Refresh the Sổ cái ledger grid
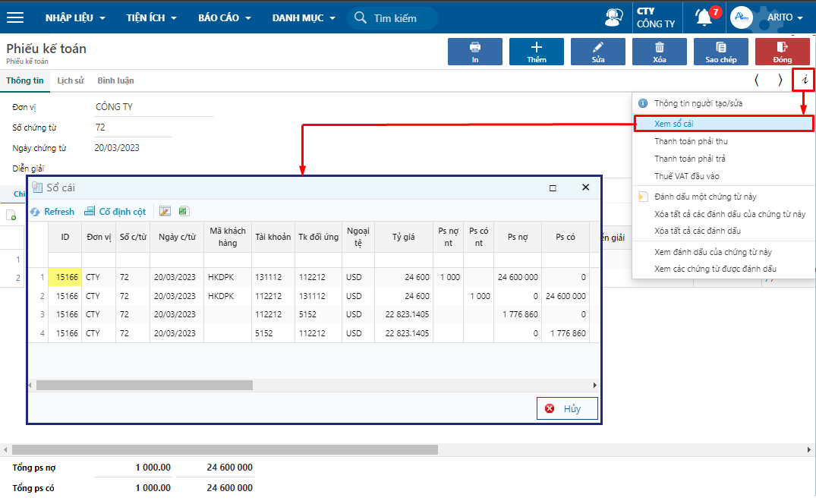816x504 pixels. [x=52, y=212]
